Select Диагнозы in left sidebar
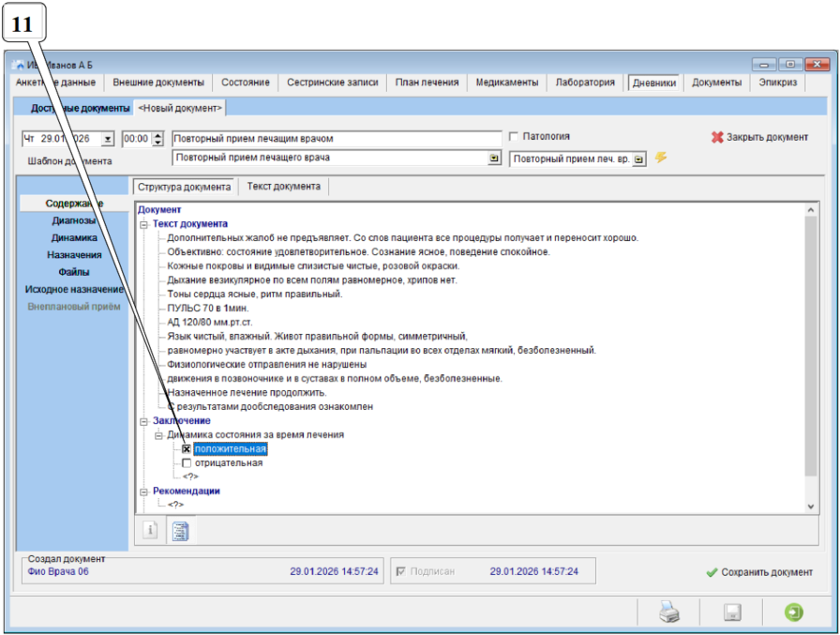 (x=74, y=220)
